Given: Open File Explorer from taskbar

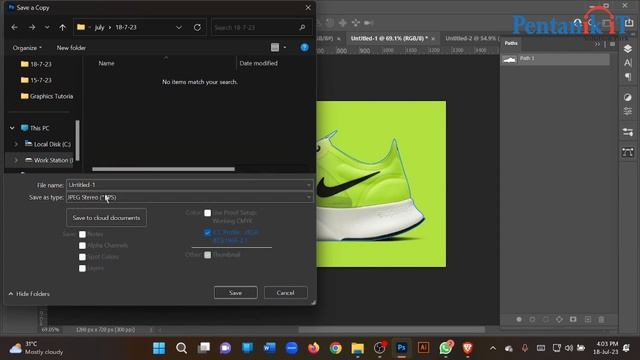Looking at the screenshot, I should click(358, 348).
